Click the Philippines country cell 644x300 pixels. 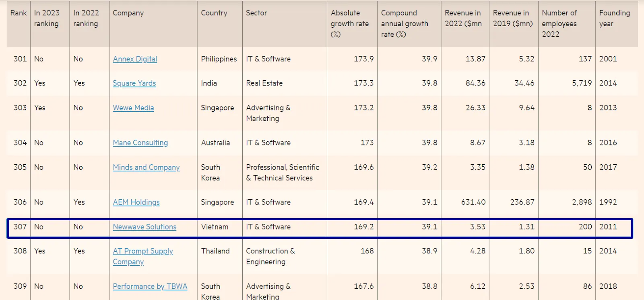click(x=219, y=59)
